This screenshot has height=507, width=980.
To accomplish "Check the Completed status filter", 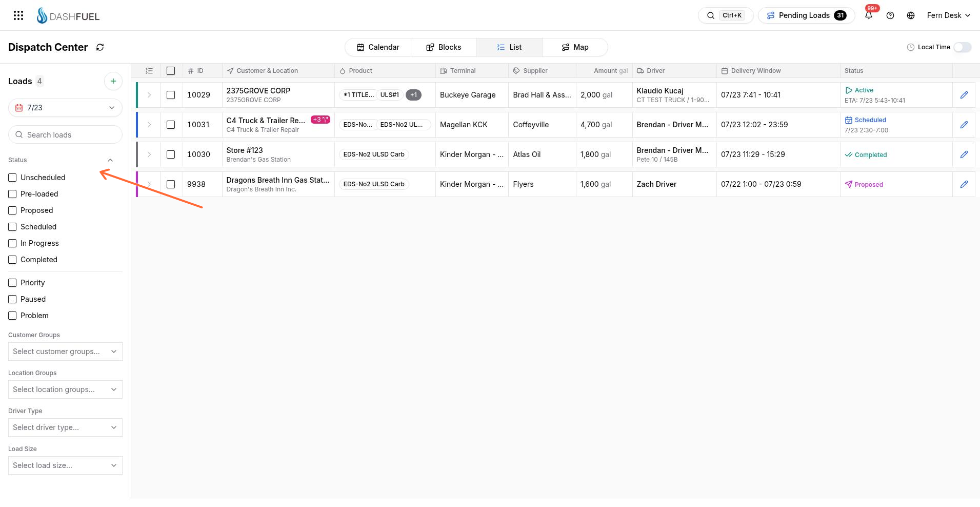I will tap(12, 260).
